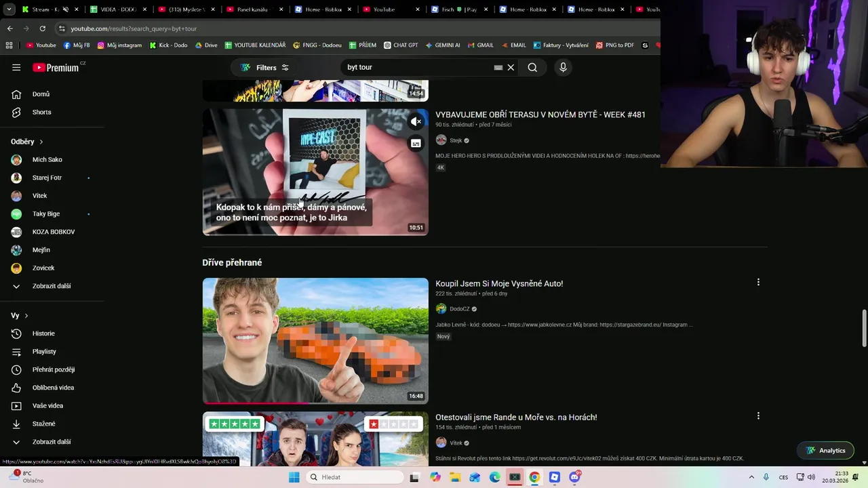This screenshot has width=868, height=488.
Task: Open the Stejk channel link
Action: [456, 140]
